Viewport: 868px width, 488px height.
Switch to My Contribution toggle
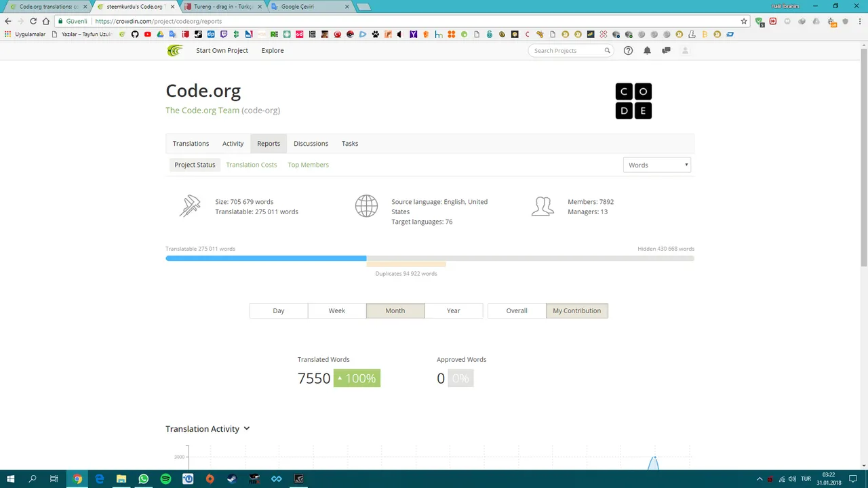(577, 310)
